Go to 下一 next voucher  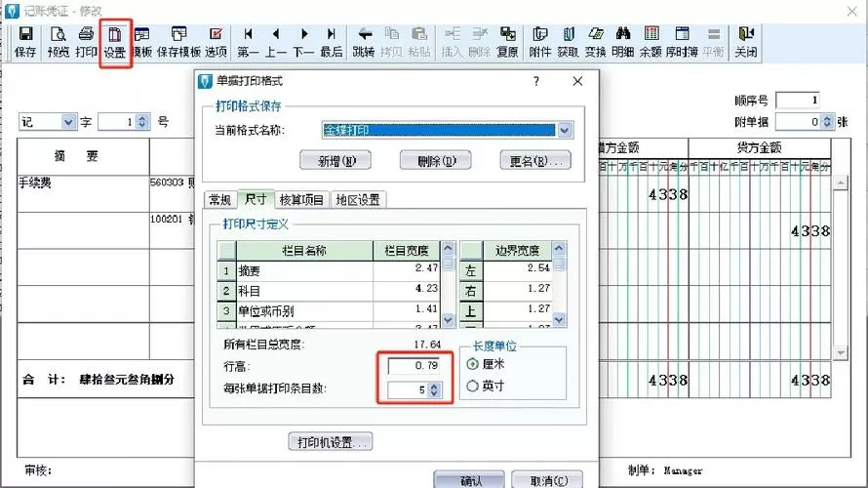[x=303, y=42]
